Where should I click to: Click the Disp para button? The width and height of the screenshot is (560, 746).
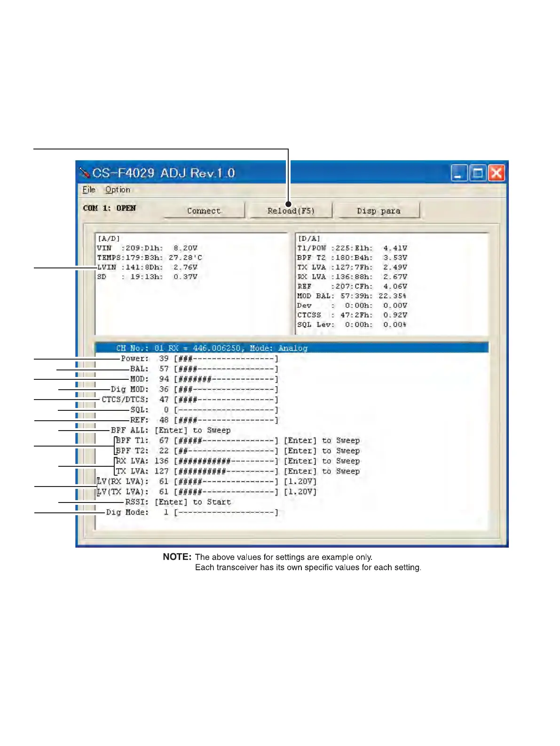tap(379, 211)
